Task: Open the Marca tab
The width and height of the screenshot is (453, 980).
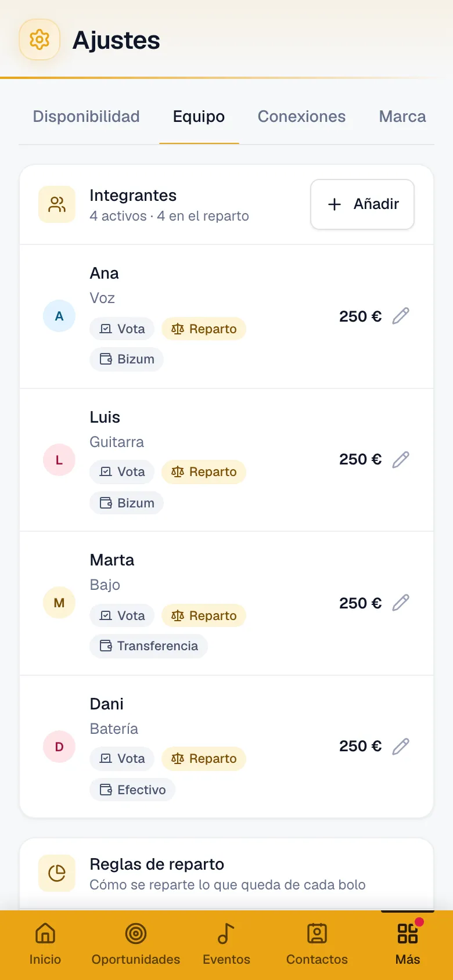Action: pos(402,117)
